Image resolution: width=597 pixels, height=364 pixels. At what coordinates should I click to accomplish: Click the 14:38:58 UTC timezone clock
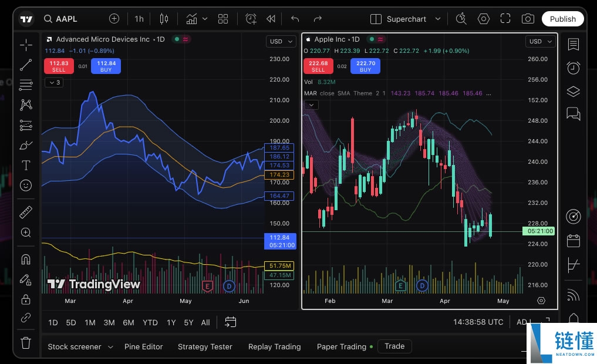click(x=478, y=322)
